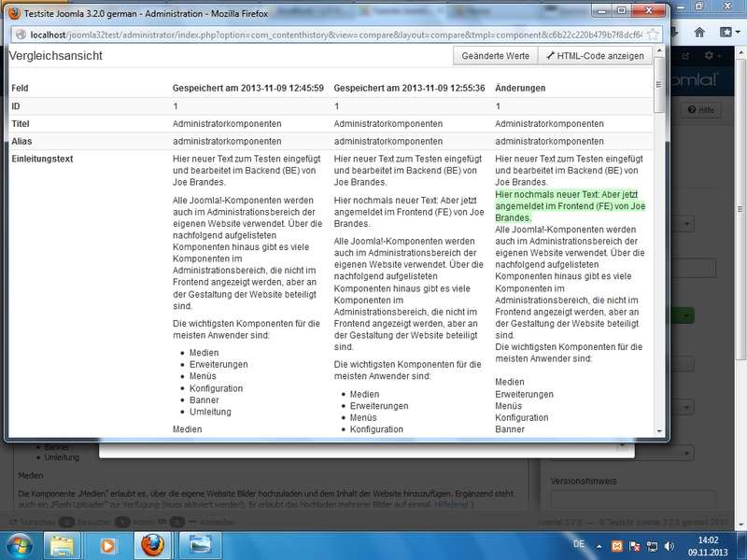Open Windows Explorer from the taskbar
This screenshot has width=747, height=560.
click(62, 545)
